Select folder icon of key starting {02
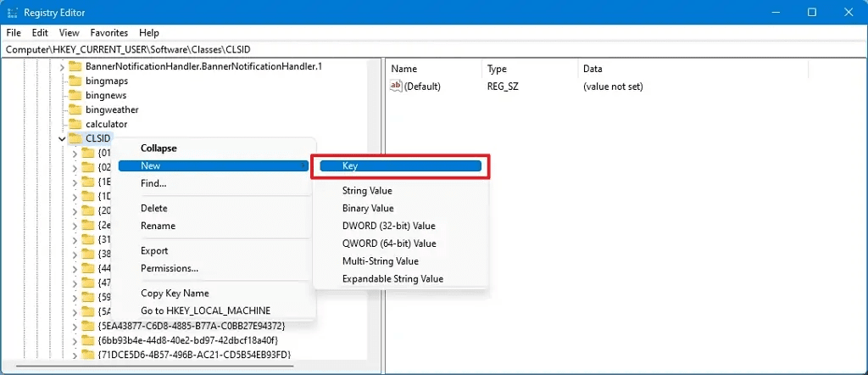 click(x=87, y=167)
